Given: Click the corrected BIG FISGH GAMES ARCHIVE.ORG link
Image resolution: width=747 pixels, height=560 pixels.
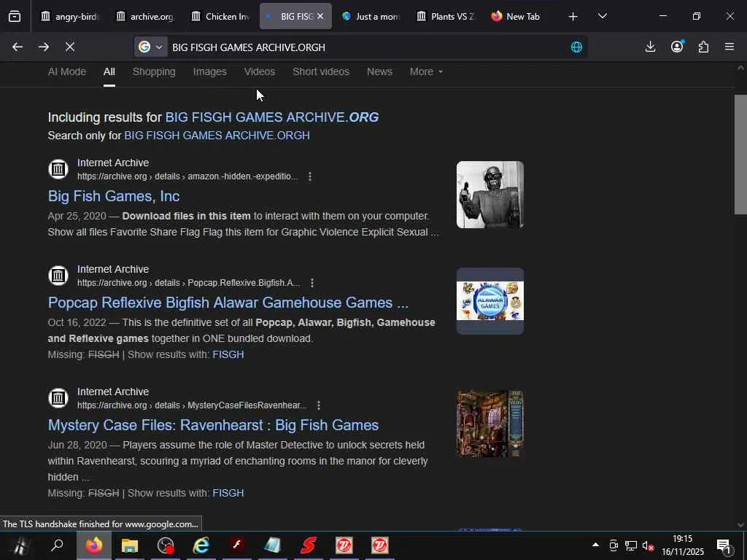Looking at the screenshot, I should tap(272, 117).
